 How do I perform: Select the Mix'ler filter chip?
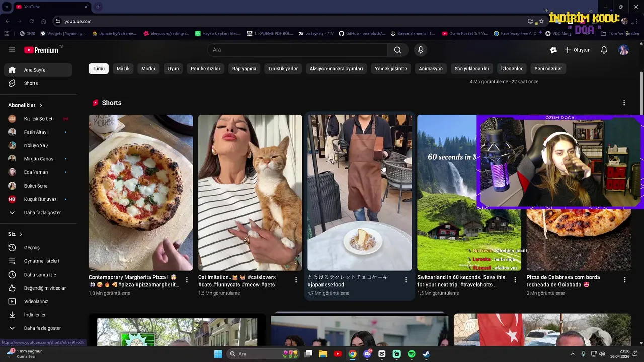[x=148, y=68]
